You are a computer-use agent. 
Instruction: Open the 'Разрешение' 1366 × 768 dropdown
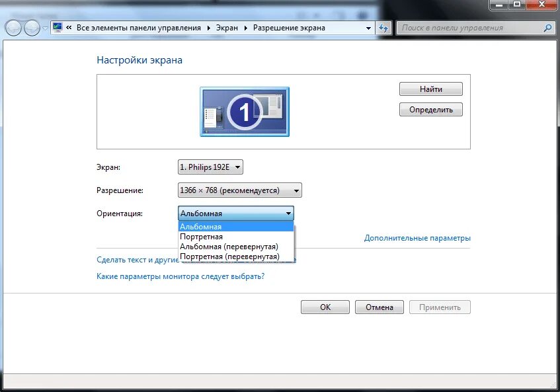coord(239,190)
